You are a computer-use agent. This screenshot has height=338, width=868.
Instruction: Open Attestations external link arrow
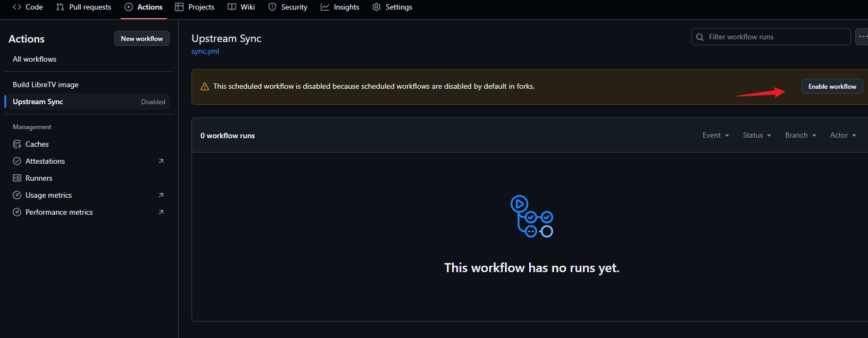point(161,161)
